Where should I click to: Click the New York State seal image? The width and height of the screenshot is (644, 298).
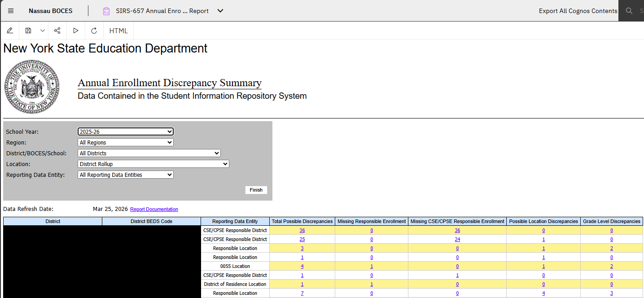click(32, 87)
